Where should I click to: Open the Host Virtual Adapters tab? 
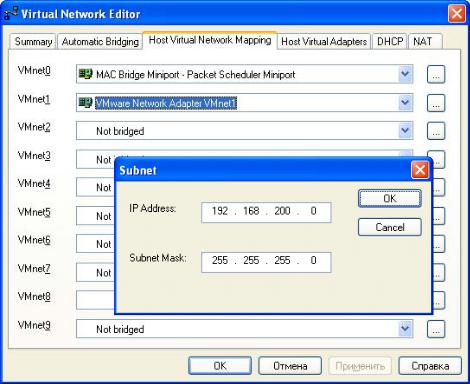point(324,41)
